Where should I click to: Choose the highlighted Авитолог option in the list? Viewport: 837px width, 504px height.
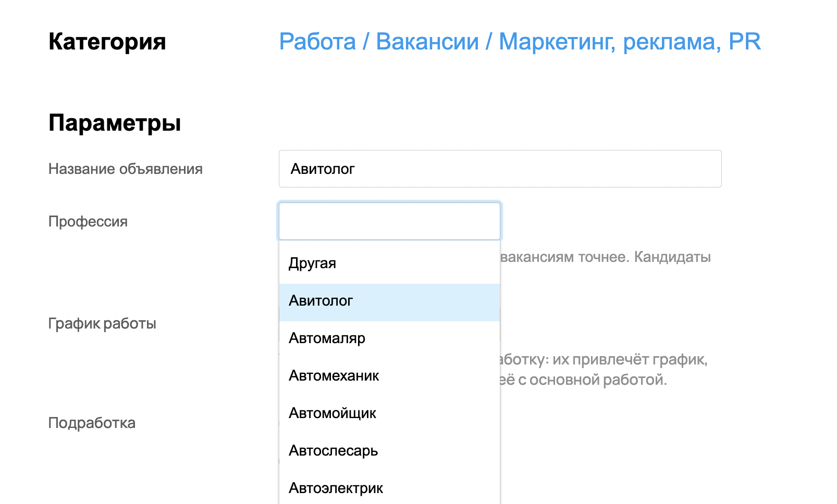coord(321,301)
